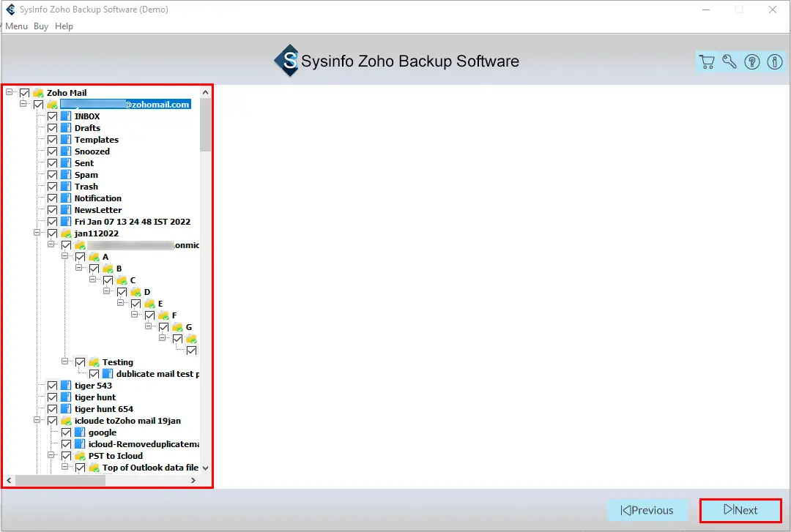791x532 pixels.
Task: Open the Menu menu
Action: coord(17,26)
